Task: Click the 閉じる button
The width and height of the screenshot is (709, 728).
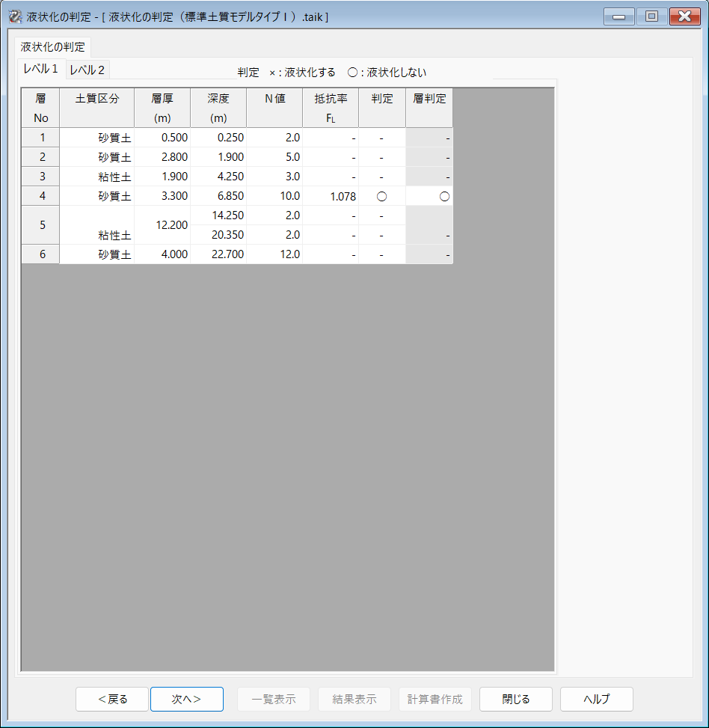Action: point(515,699)
